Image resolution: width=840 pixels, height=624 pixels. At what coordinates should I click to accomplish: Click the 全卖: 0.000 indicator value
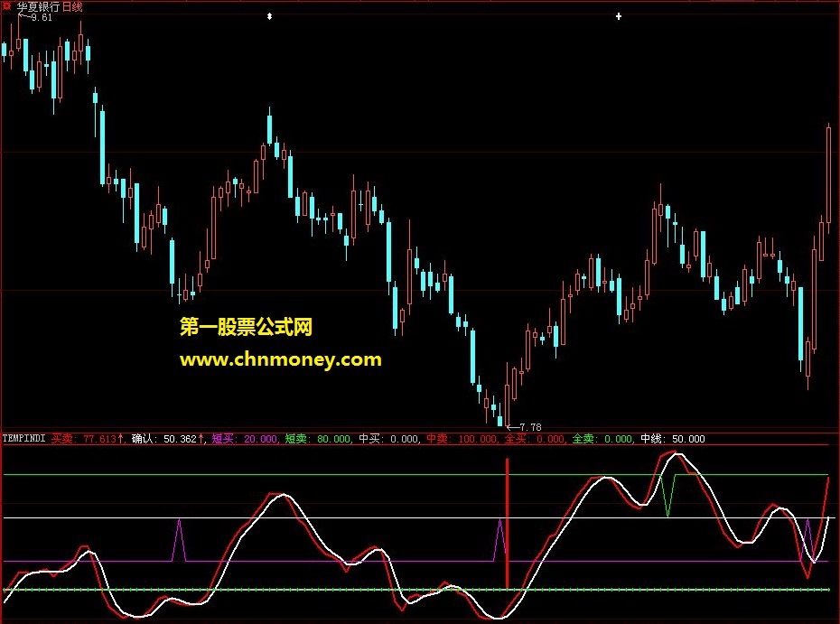click(602, 439)
